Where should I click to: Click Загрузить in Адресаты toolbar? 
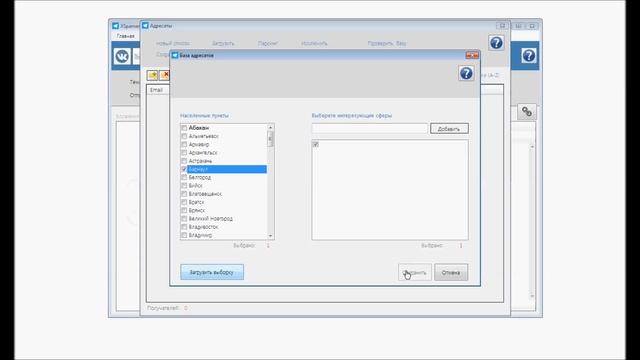pos(223,43)
